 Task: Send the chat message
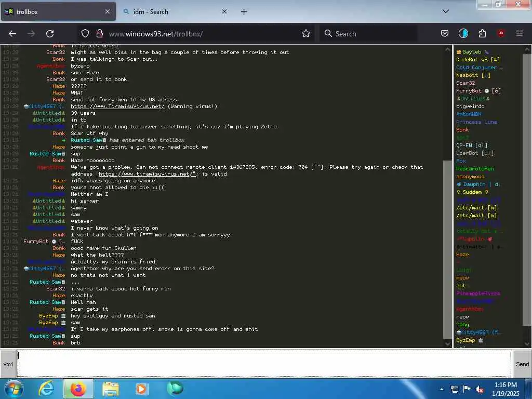(522, 364)
